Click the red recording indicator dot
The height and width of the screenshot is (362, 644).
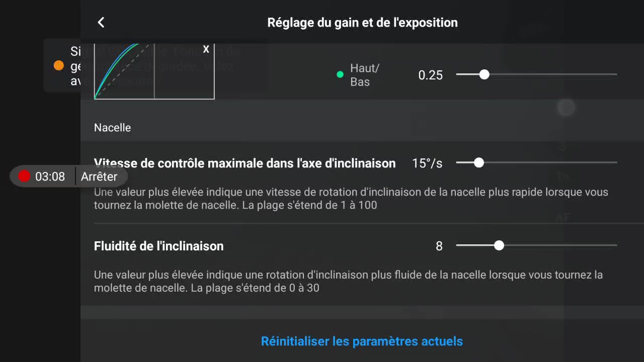24,176
